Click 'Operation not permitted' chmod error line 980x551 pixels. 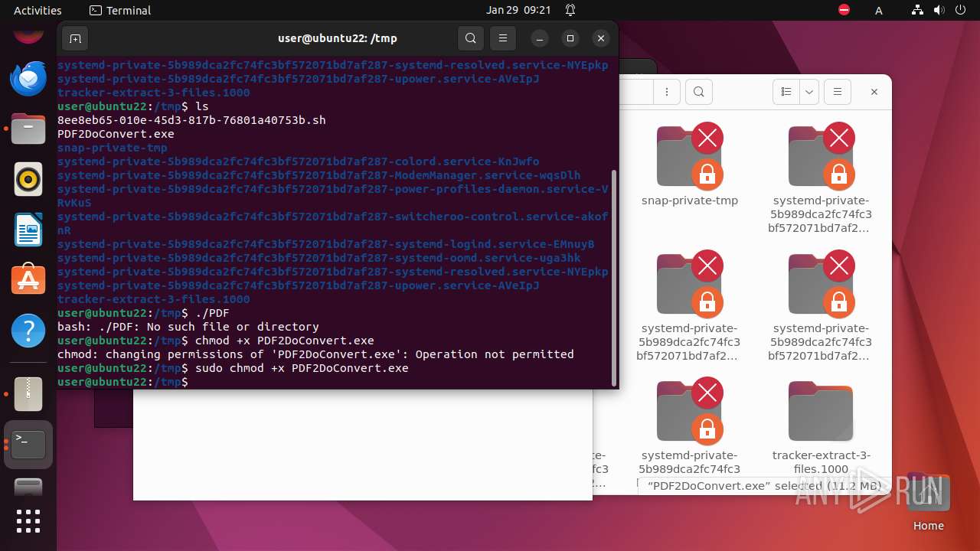point(315,354)
